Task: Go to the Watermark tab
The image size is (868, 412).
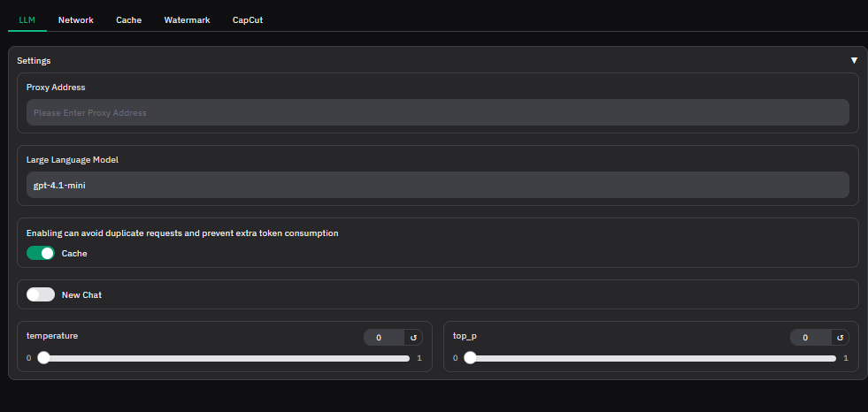Action: pyautogui.click(x=187, y=19)
